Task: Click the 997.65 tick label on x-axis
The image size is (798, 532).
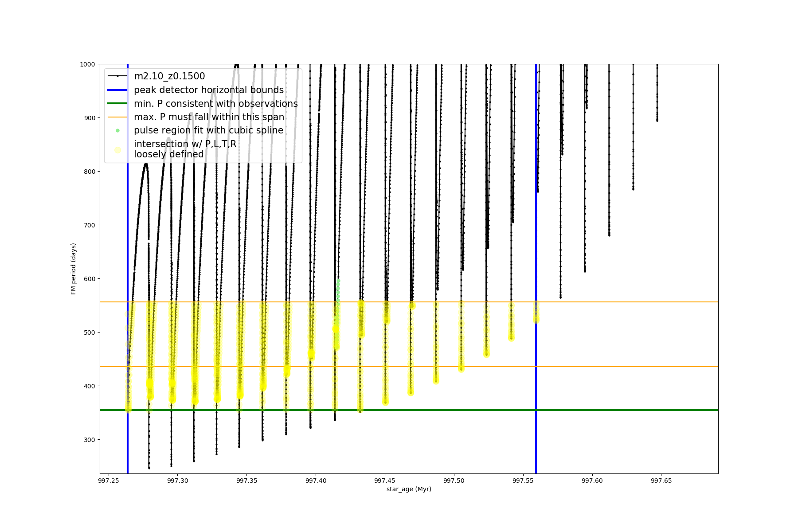Action: pyautogui.click(x=661, y=481)
